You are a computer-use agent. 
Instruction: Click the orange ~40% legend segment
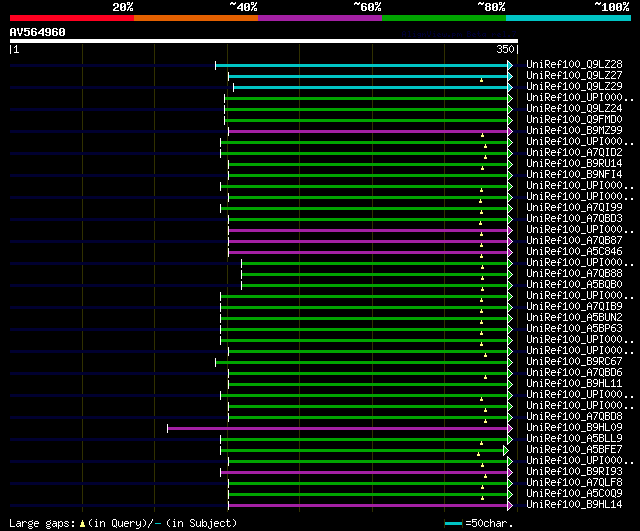[x=196, y=18]
